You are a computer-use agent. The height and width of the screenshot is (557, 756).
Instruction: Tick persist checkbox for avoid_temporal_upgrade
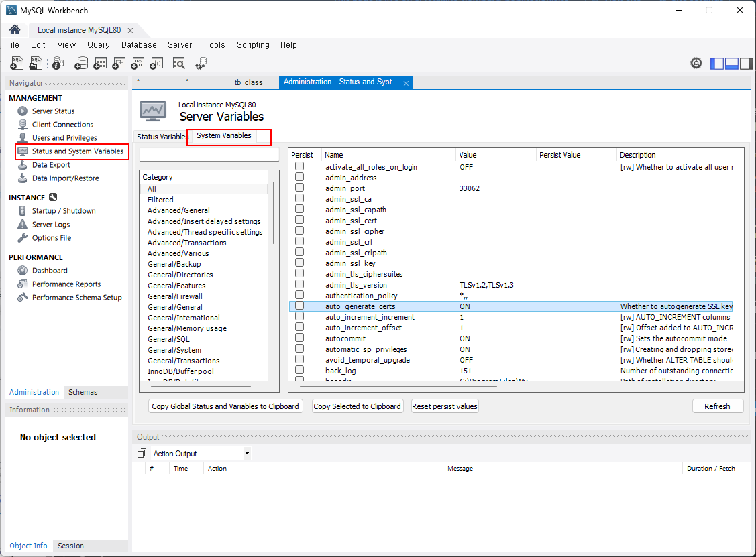pyautogui.click(x=299, y=359)
